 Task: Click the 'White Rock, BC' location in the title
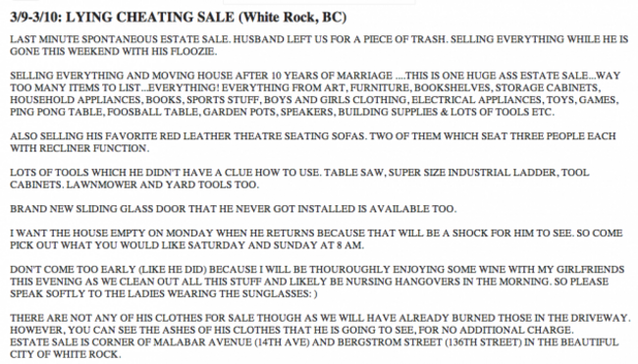pos(292,18)
